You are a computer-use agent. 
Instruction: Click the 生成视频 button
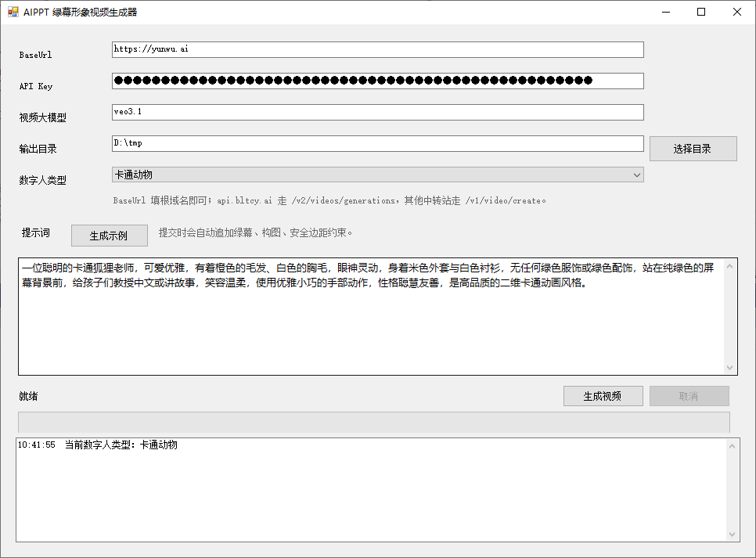tap(603, 396)
